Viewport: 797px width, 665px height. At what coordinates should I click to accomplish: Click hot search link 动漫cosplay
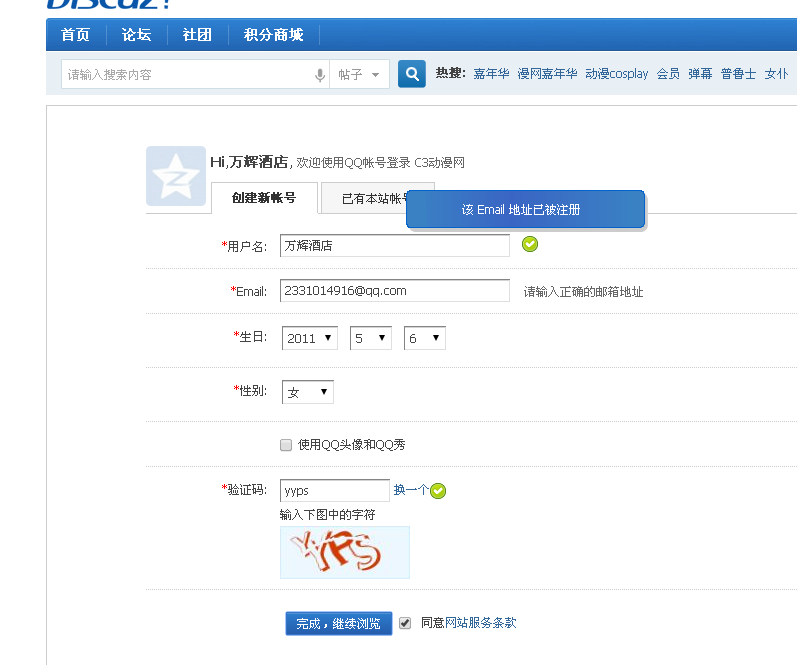pyautogui.click(x=617, y=74)
